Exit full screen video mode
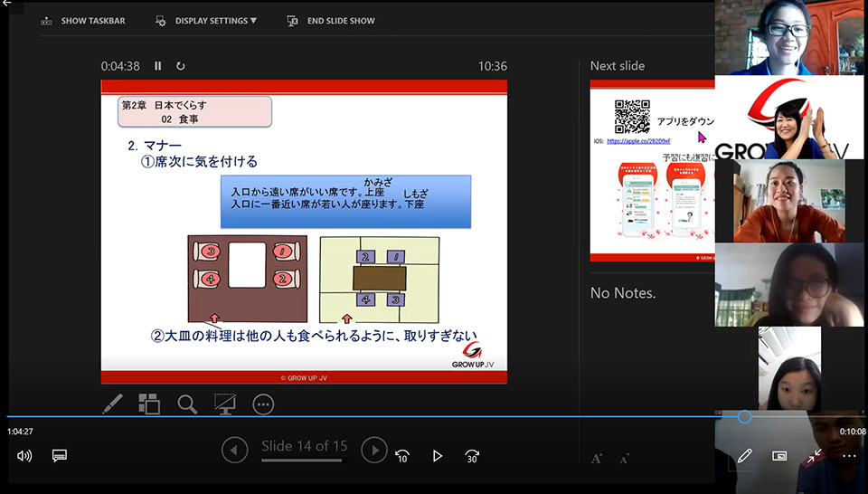868x494 pixels. pos(814,456)
